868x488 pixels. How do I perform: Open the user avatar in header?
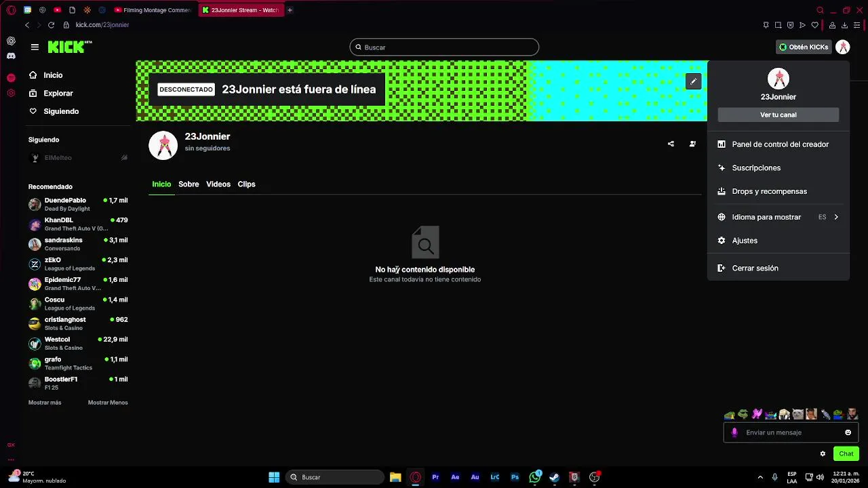point(842,47)
